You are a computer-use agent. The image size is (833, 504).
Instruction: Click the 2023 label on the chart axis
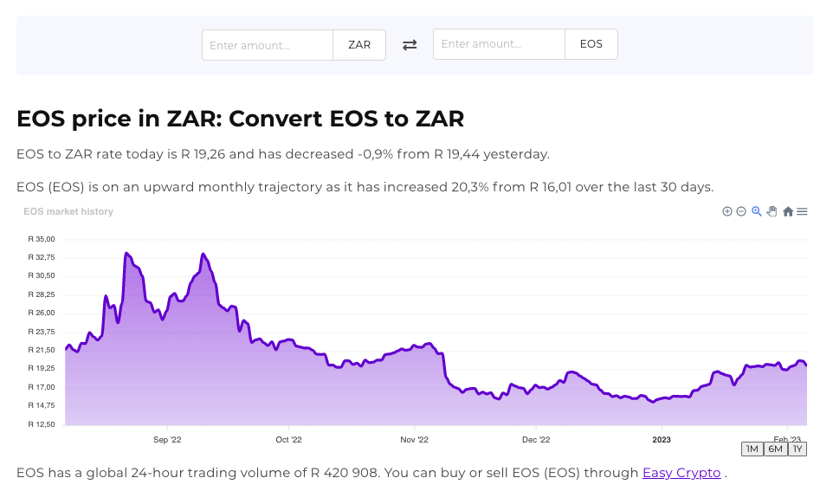[x=661, y=439]
